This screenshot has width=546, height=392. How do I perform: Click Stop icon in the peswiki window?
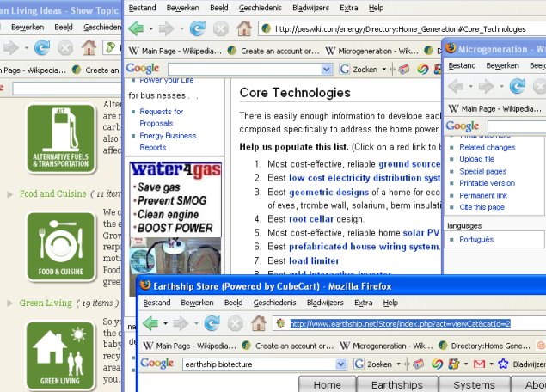pyautogui.click(x=221, y=28)
